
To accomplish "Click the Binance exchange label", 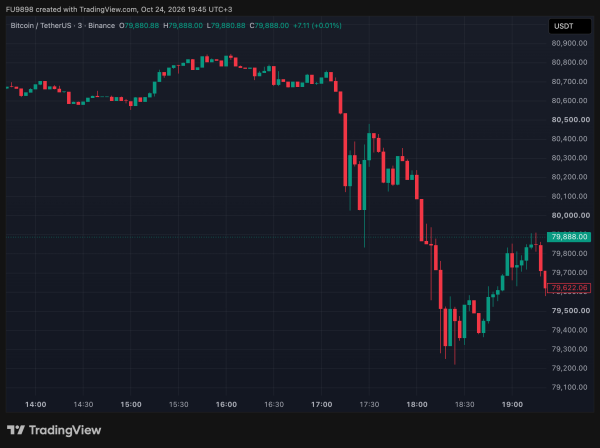I will [x=101, y=26].
